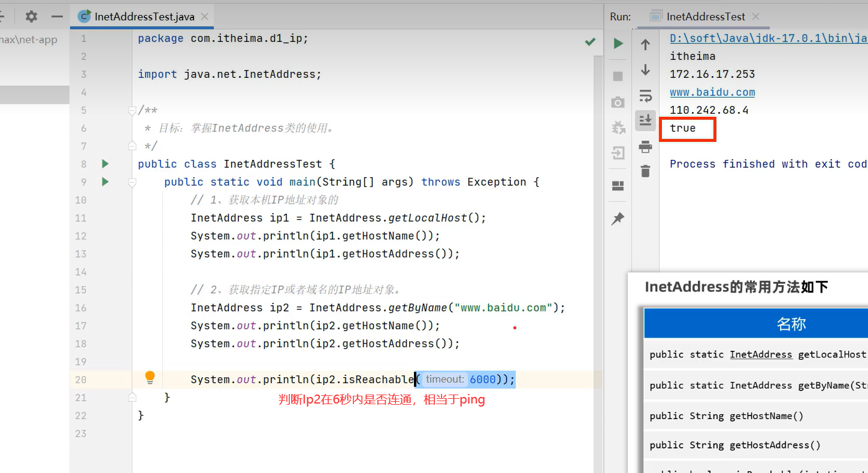Click the nax\net-app project path label
868x473 pixels.
coord(29,40)
